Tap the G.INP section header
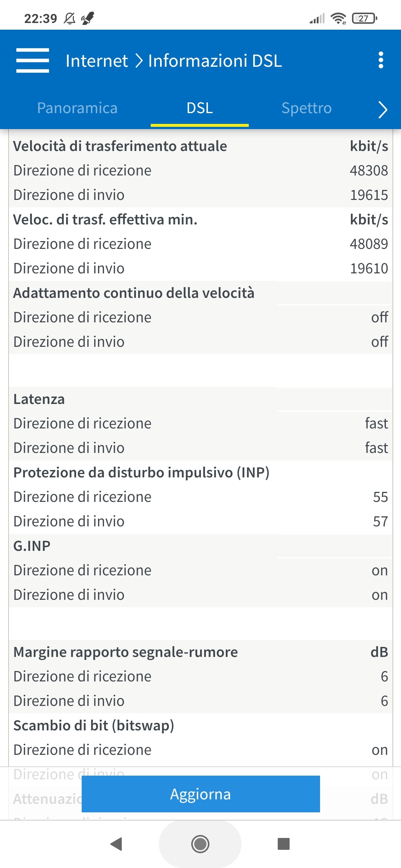 (32, 546)
